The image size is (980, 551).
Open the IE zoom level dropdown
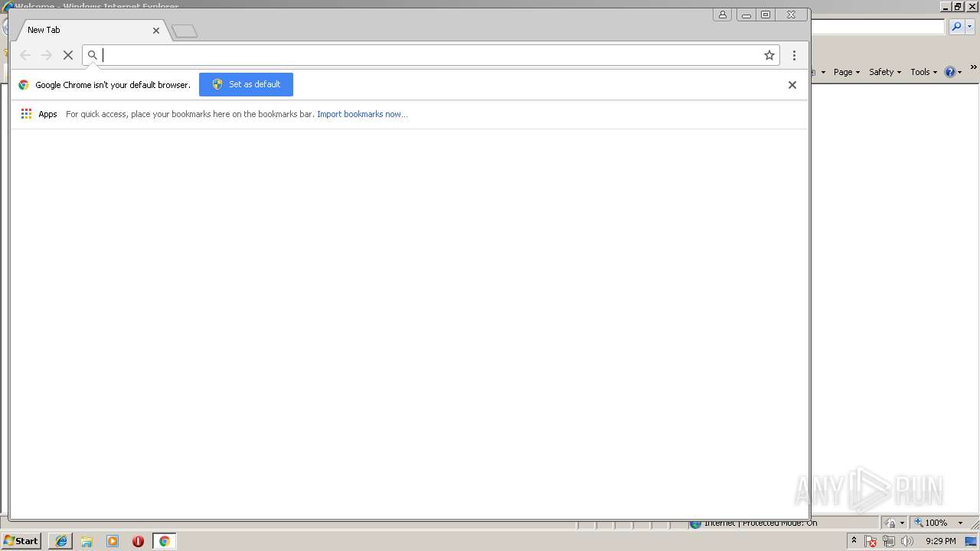(x=960, y=523)
